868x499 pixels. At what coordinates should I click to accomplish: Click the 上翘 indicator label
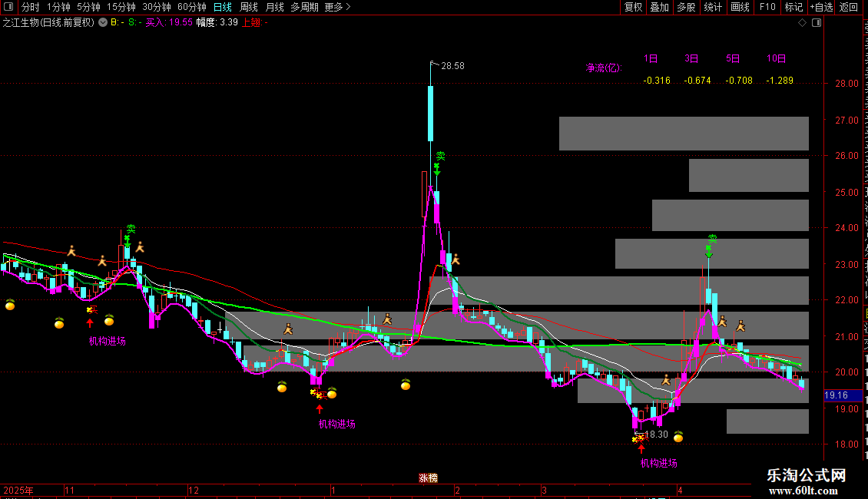tap(255, 23)
